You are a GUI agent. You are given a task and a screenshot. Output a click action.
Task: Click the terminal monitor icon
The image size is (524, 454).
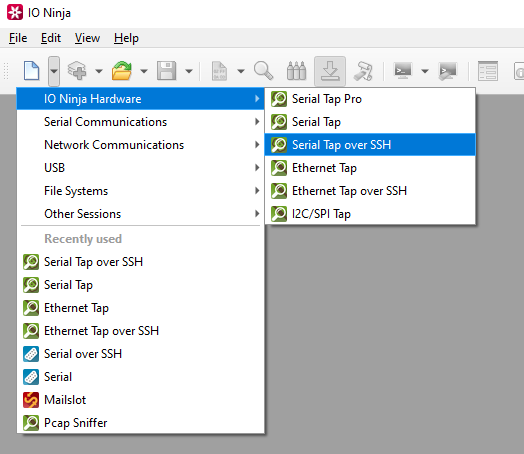(403, 71)
